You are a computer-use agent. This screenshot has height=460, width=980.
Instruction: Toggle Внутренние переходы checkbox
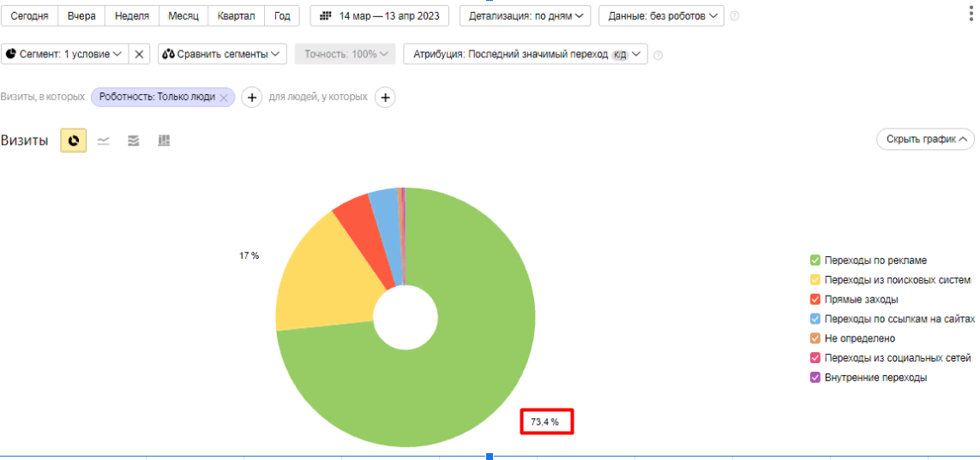point(815,378)
